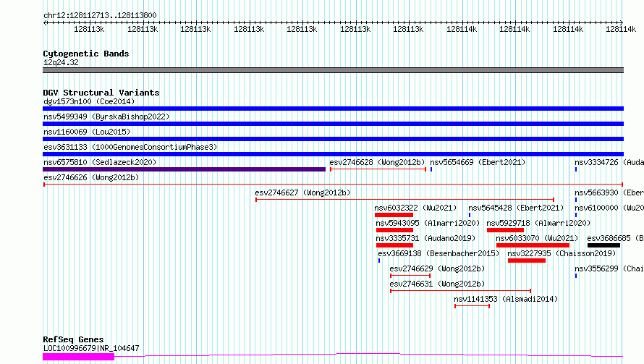The height and width of the screenshot is (364, 644).
Task: Click nsv1160069 (Lou2015) variant label
Action: [87, 132]
